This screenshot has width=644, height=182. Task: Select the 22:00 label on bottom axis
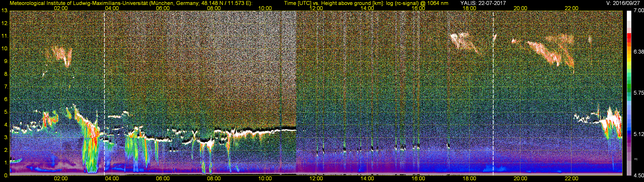tap(571, 179)
